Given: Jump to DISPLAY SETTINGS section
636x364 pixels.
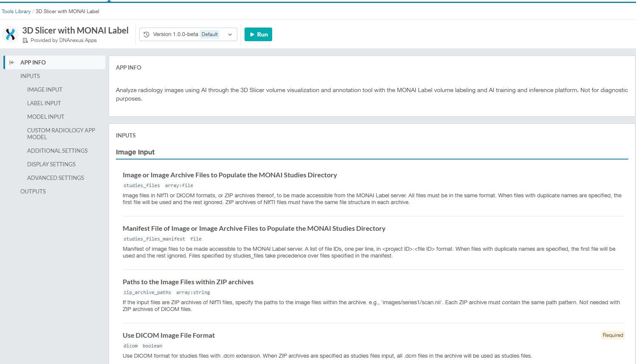Looking at the screenshot, I should tap(51, 164).
